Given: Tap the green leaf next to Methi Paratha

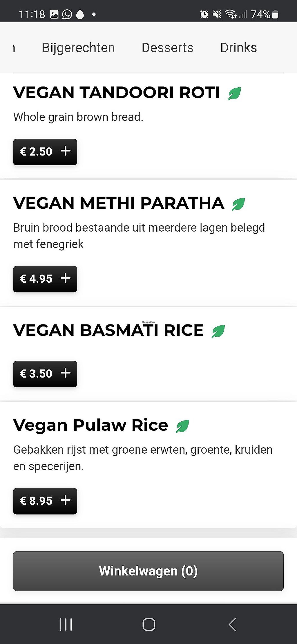Looking at the screenshot, I should point(238,204).
